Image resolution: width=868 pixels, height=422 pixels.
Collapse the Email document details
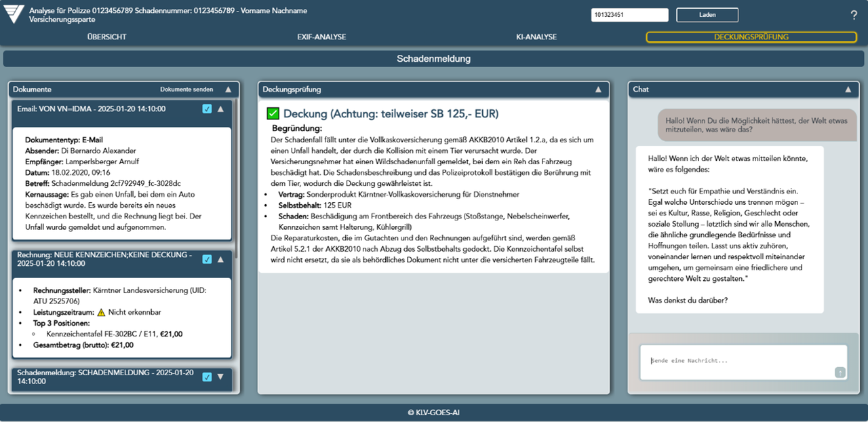coord(221,108)
